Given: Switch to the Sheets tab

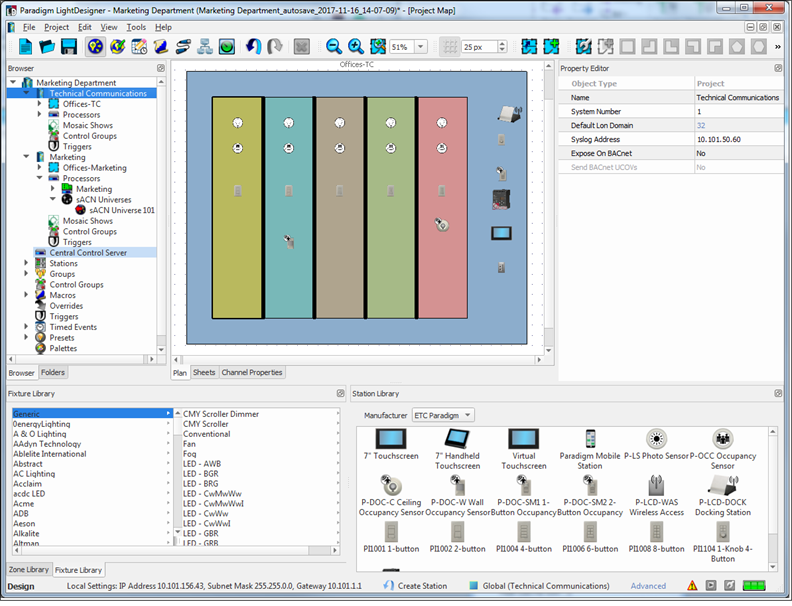Looking at the screenshot, I should tap(204, 373).
